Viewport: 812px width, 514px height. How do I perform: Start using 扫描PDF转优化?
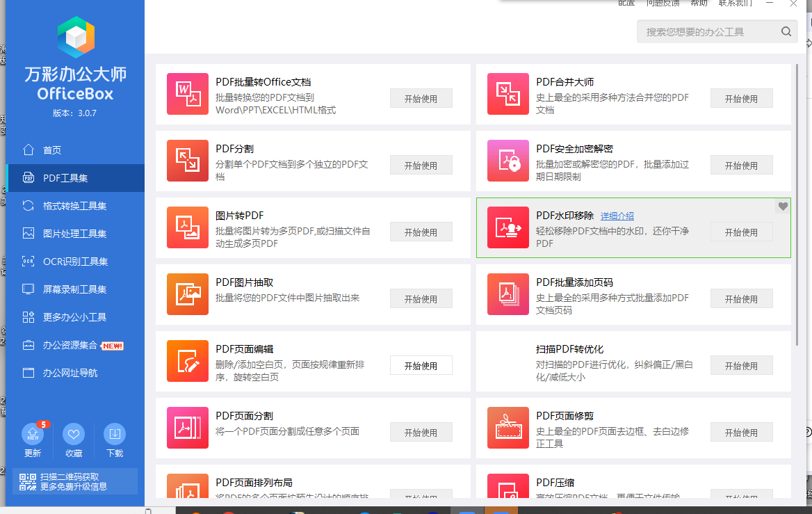pos(742,366)
